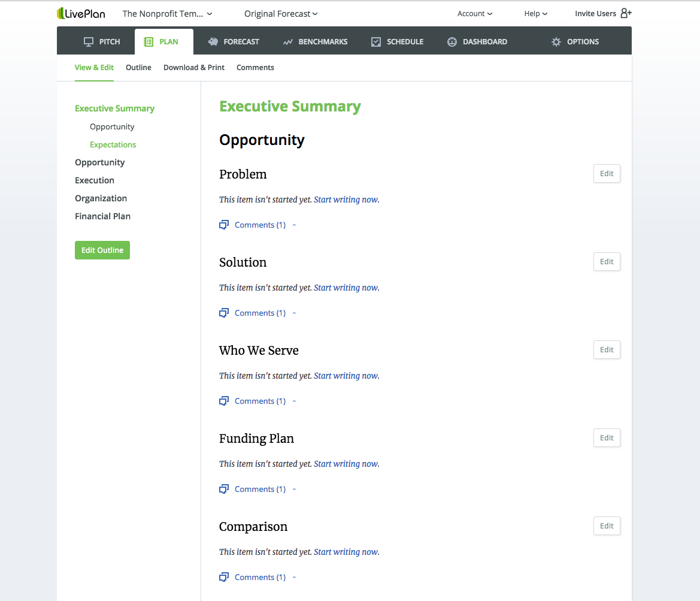The image size is (700, 601).
Task: Open Dashboard via its gauge icon
Action: [x=451, y=41]
